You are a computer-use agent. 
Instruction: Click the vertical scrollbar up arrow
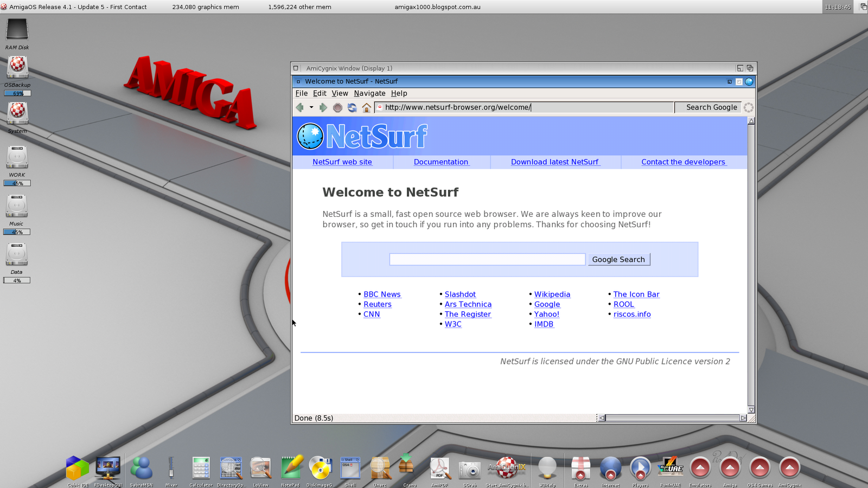[x=751, y=121]
